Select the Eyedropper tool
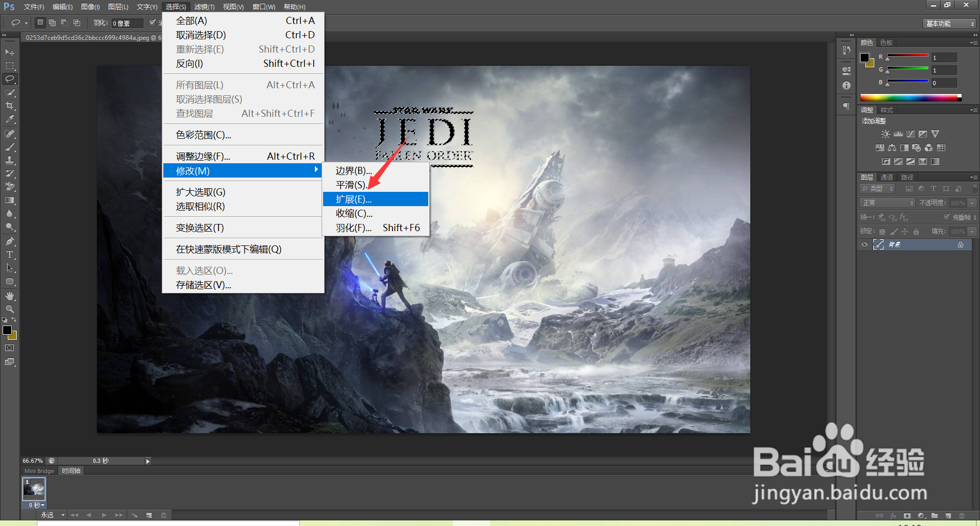980x526 pixels. tap(10, 119)
